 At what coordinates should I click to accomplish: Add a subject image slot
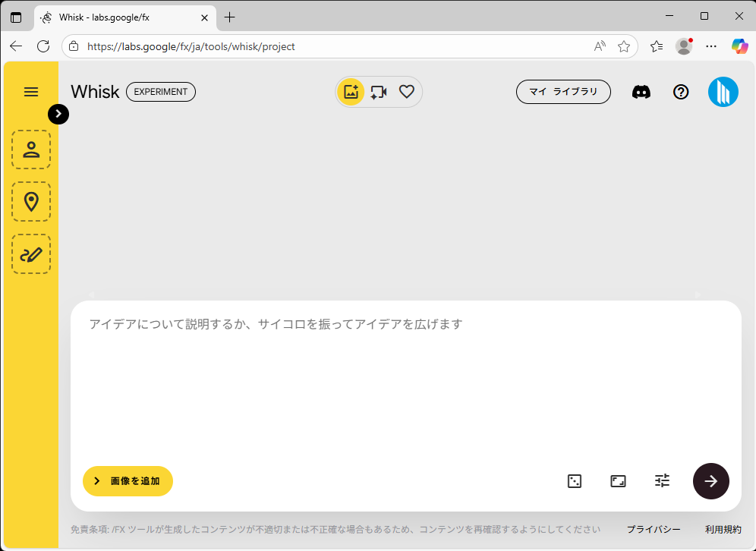point(31,150)
